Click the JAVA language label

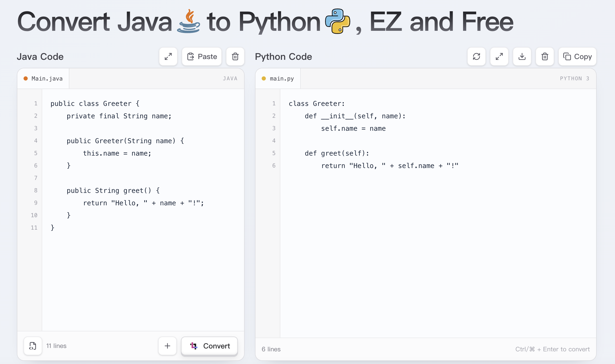pyautogui.click(x=230, y=78)
